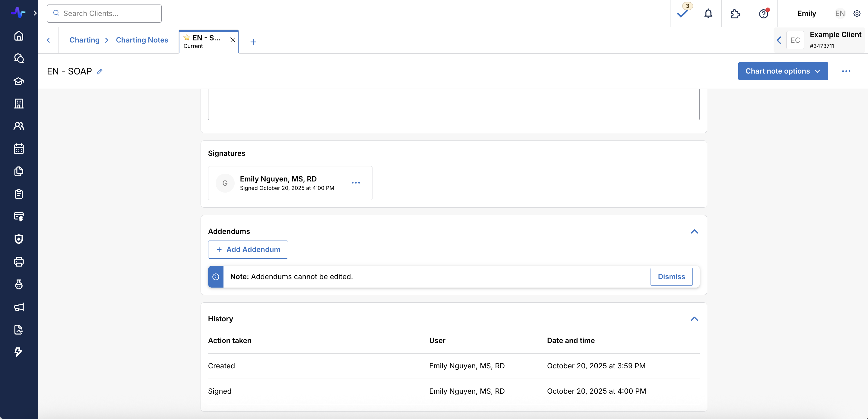The height and width of the screenshot is (419, 868).
Task: Collapse the Addendums section
Action: (694, 232)
